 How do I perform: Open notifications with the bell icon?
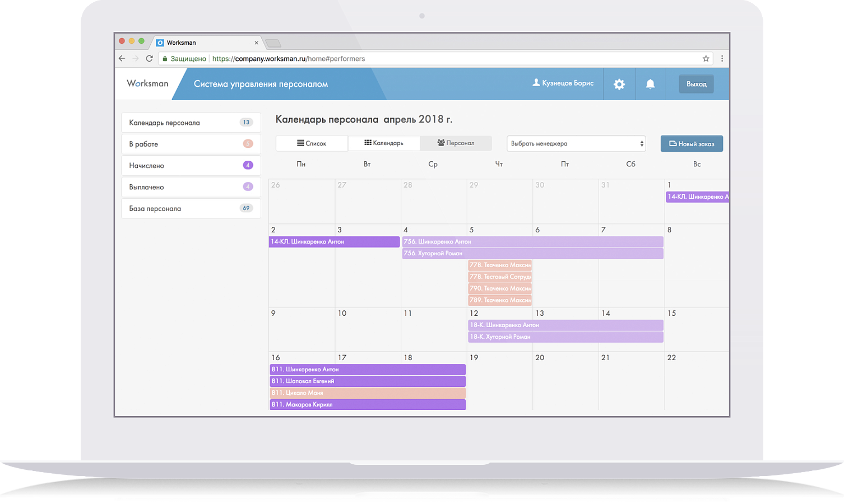pyautogui.click(x=650, y=84)
